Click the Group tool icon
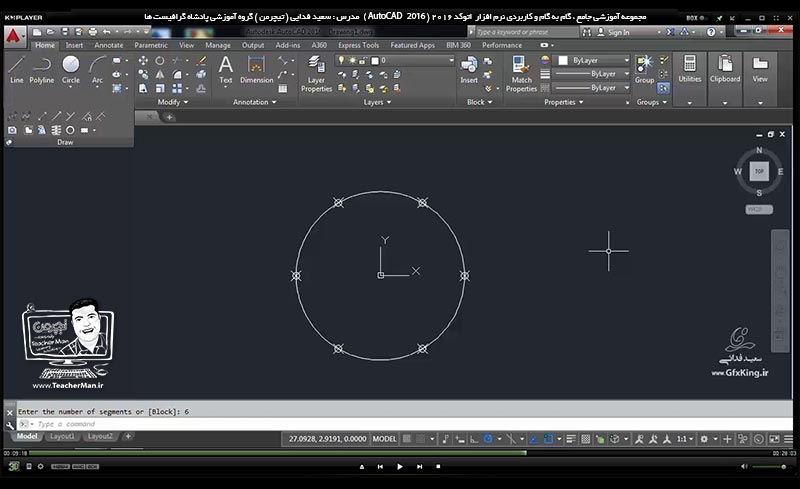Image resolution: width=800 pixels, height=489 pixels. click(x=644, y=69)
